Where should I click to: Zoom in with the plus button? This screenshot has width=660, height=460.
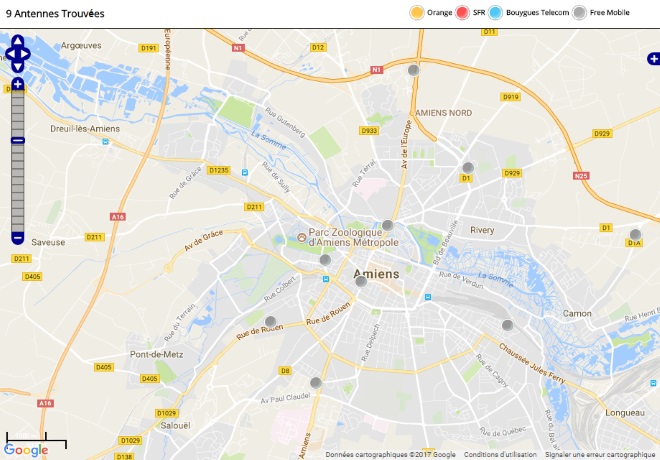(x=18, y=84)
